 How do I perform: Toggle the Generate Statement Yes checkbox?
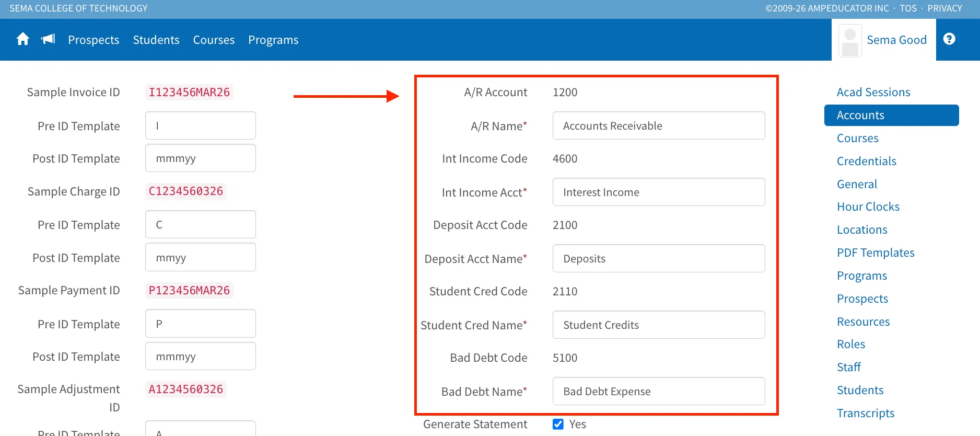coord(558,424)
